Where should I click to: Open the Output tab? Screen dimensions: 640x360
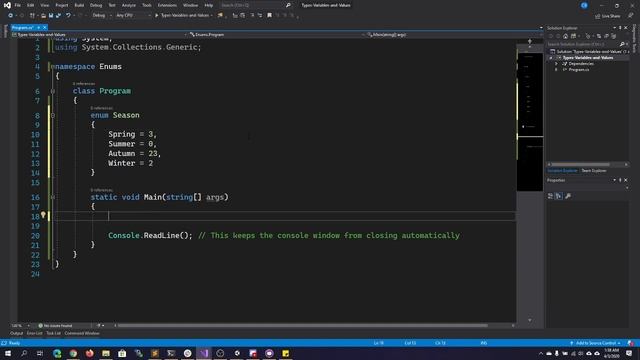(x=17, y=333)
